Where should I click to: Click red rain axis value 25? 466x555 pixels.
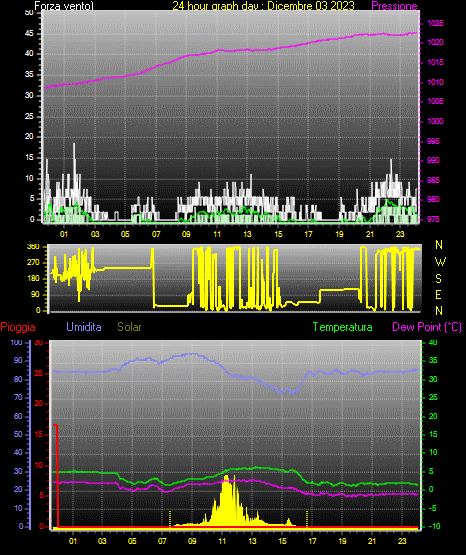pyautogui.click(x=39, y=373)
